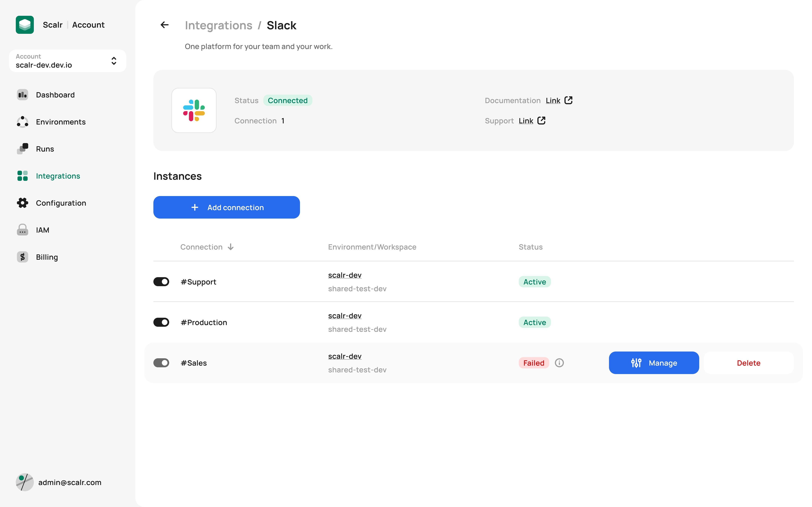Click the Dashboard sidebar icon
The image size is (812, 507).
click(23, 95)
